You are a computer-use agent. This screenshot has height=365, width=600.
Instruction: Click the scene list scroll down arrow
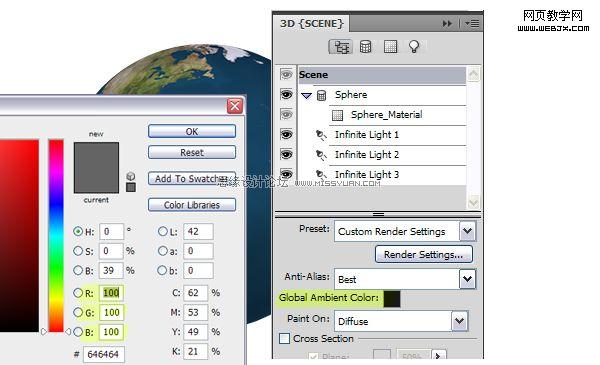(x=473, y=202)
